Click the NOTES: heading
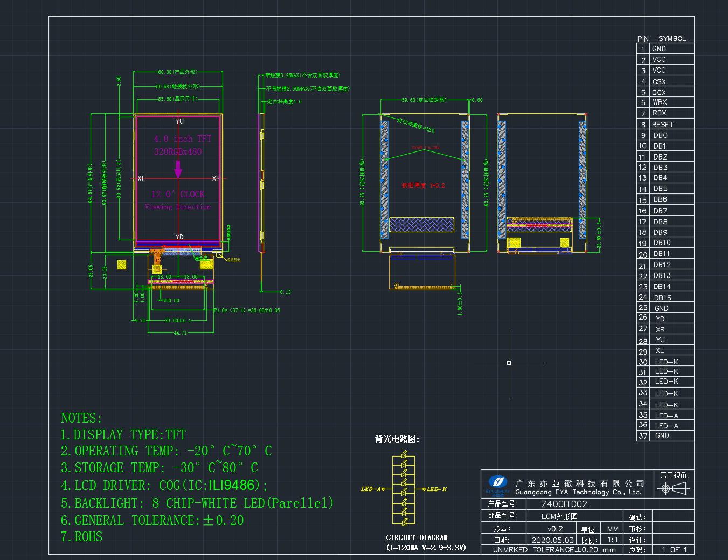The height and width of the screenshot is (560, 728). click(x=81, y=418)
